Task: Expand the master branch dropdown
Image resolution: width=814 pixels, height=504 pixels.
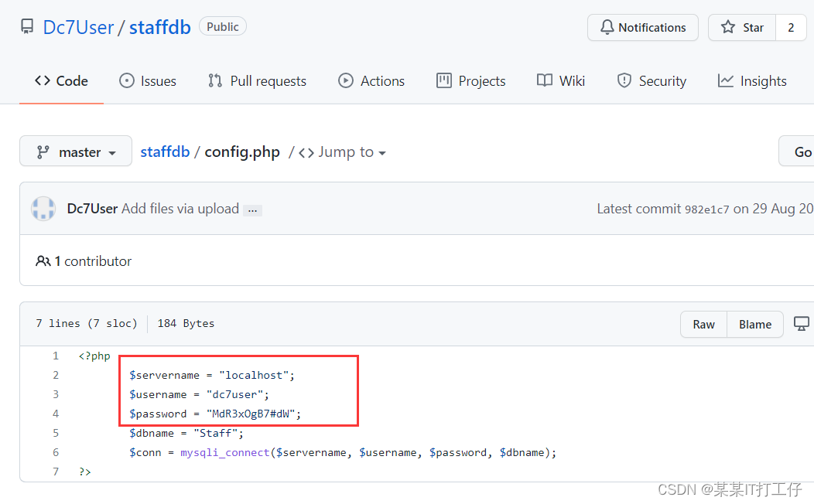Action: point(76,152)
